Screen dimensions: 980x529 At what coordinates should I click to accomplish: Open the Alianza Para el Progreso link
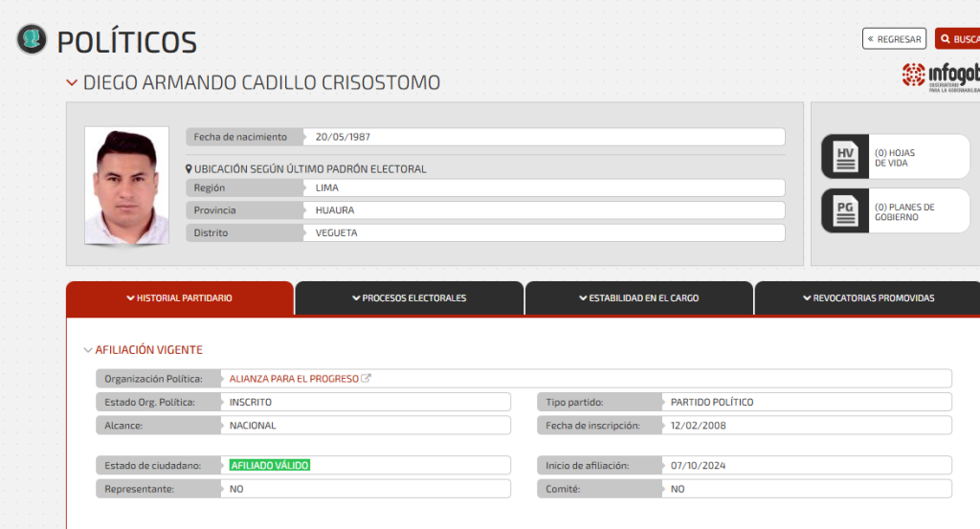pyautogui.click(x=293, y=379)
